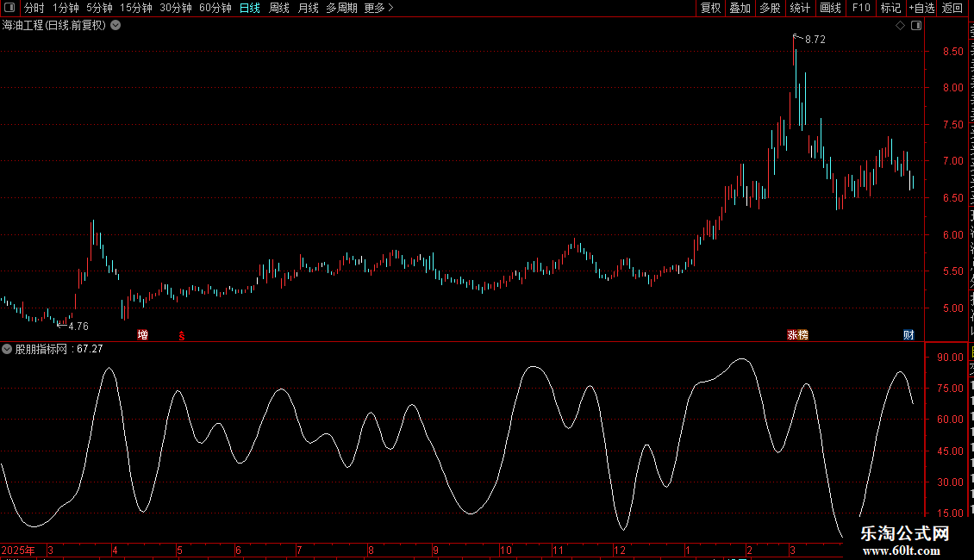Click the 返回 back button

tap(952, 8)
